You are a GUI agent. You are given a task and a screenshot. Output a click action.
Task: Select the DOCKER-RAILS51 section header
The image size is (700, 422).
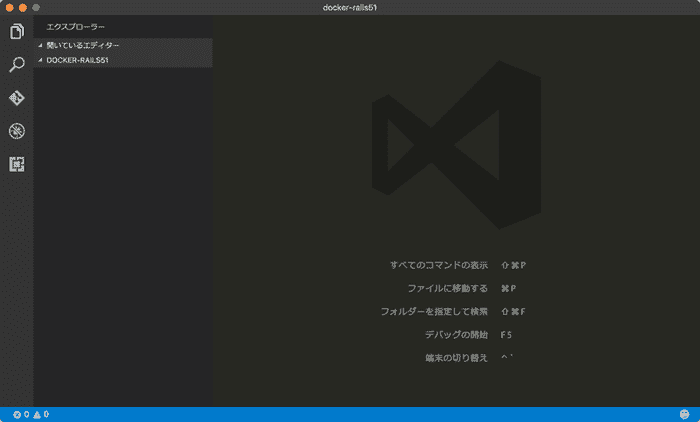(x=123, y=60)
